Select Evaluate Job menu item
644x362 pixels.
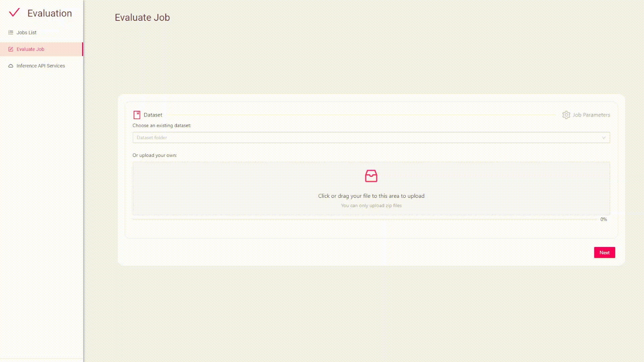(31, 49)
